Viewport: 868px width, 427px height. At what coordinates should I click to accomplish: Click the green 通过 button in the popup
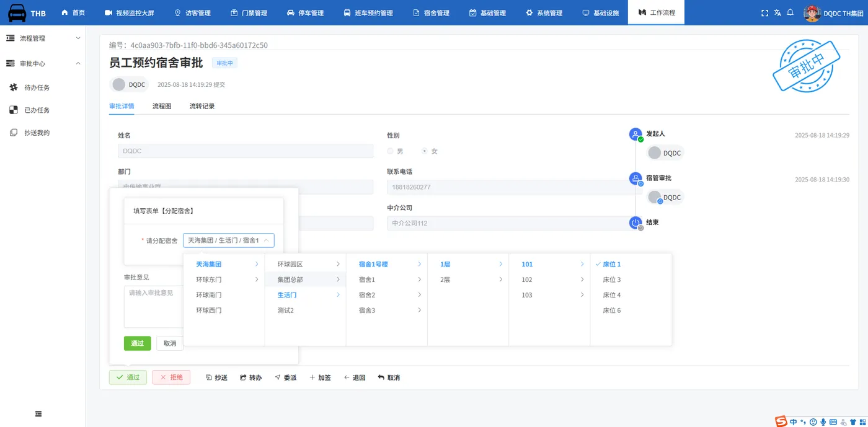coord(138,343)
